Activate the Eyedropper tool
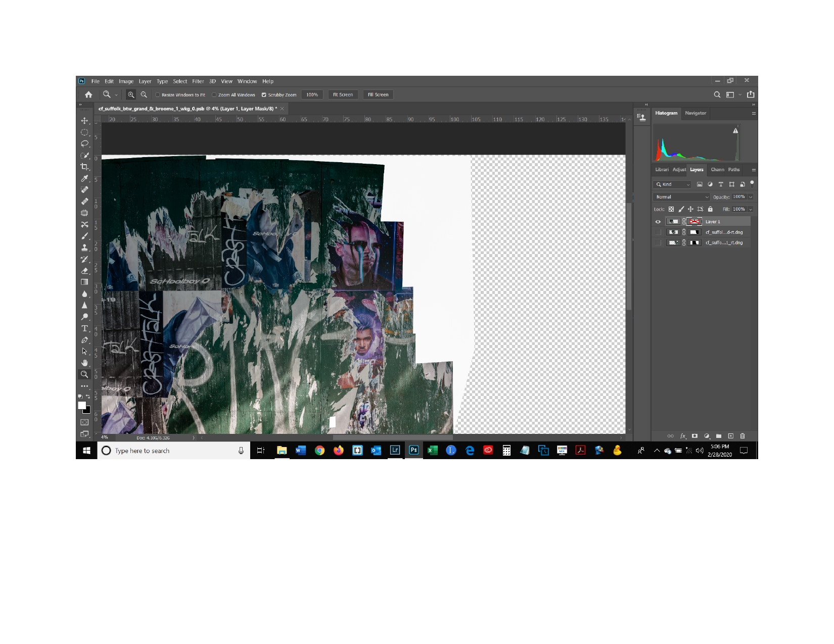Viewport: 834px width, 644px height. click(x=85, y=178)
